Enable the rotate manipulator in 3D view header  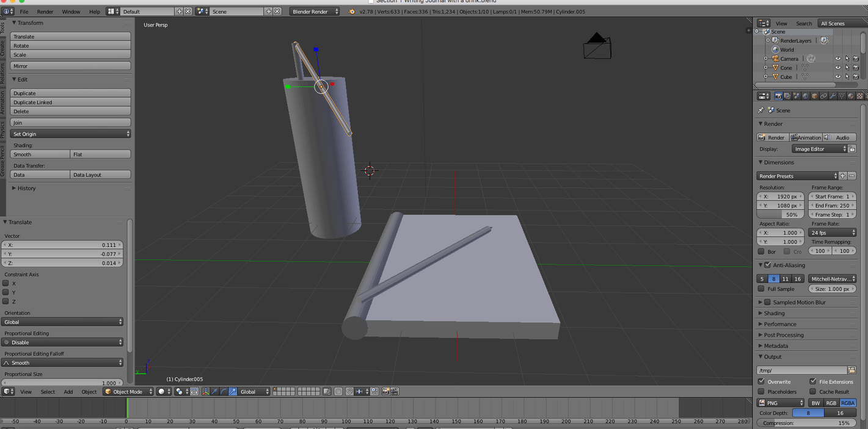224,391
